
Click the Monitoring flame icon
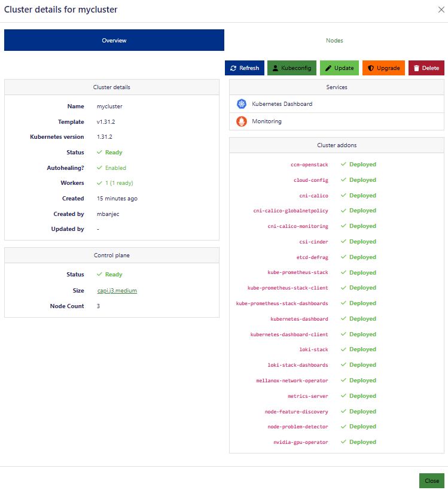pos(242,121)
